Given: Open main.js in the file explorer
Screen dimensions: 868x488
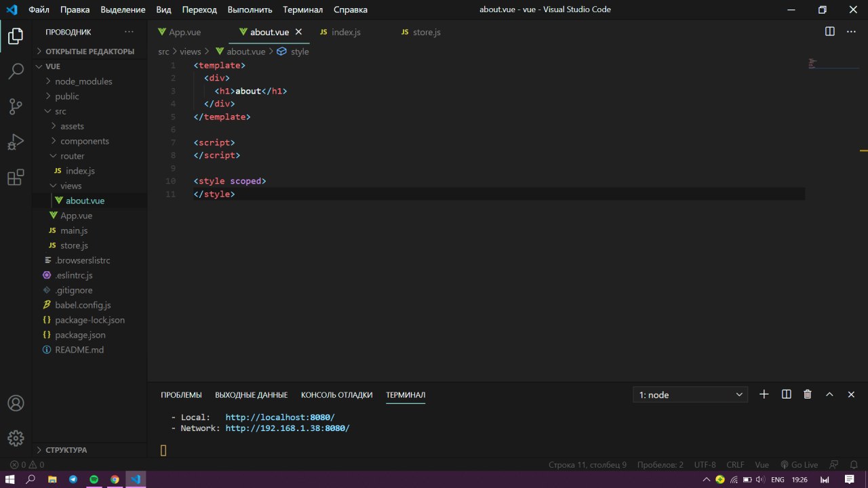Looking at the screenshot, I should point(90,230).
